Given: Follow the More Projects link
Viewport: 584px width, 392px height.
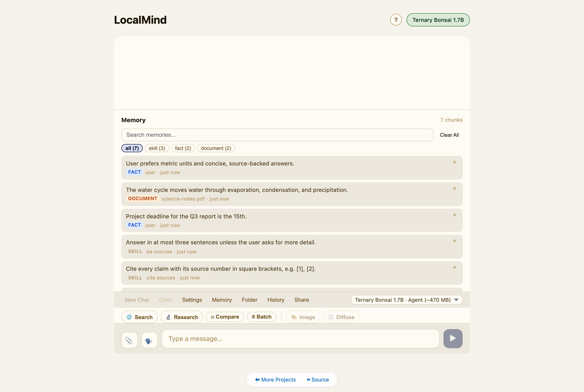Looking at the screenshot, I should point(275,380).
